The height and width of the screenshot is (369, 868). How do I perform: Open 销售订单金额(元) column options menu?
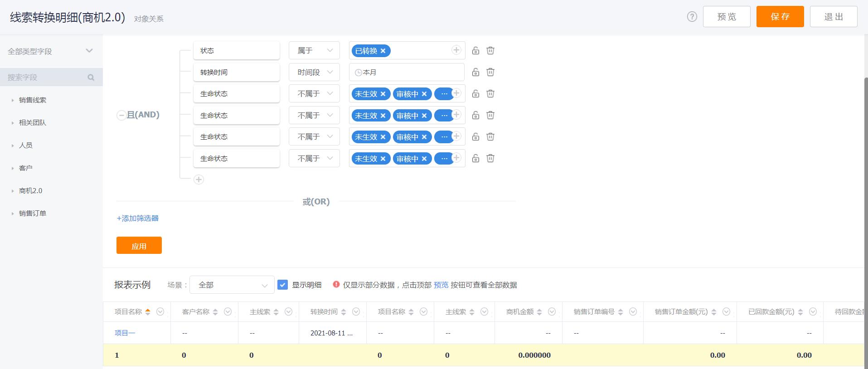727,311
